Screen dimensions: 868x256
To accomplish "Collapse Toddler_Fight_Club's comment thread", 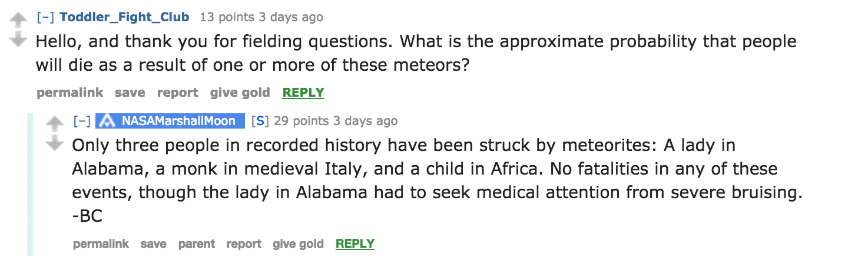I will pos(46,17).
